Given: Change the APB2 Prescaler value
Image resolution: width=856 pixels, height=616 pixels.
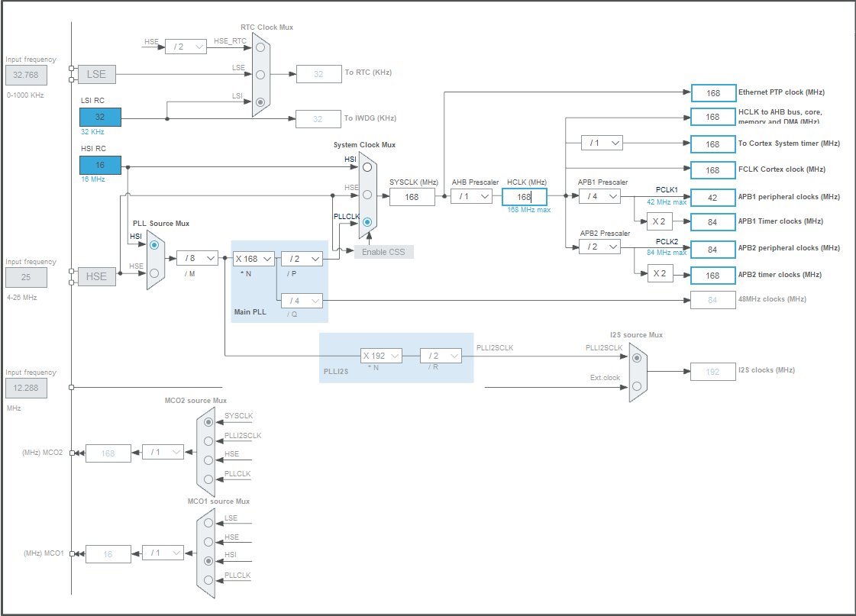Looking at the screenshot, I should [599, 247].
